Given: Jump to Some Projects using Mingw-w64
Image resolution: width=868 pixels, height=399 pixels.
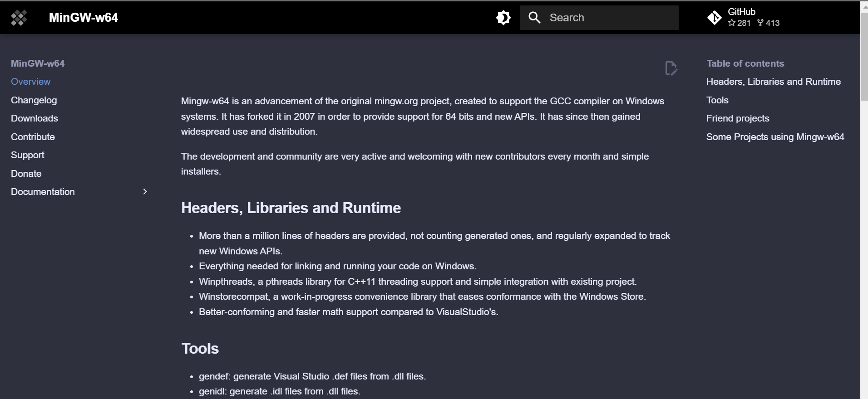Looking at the screenshot, I should pyautogui.click(x=775, y=137).
